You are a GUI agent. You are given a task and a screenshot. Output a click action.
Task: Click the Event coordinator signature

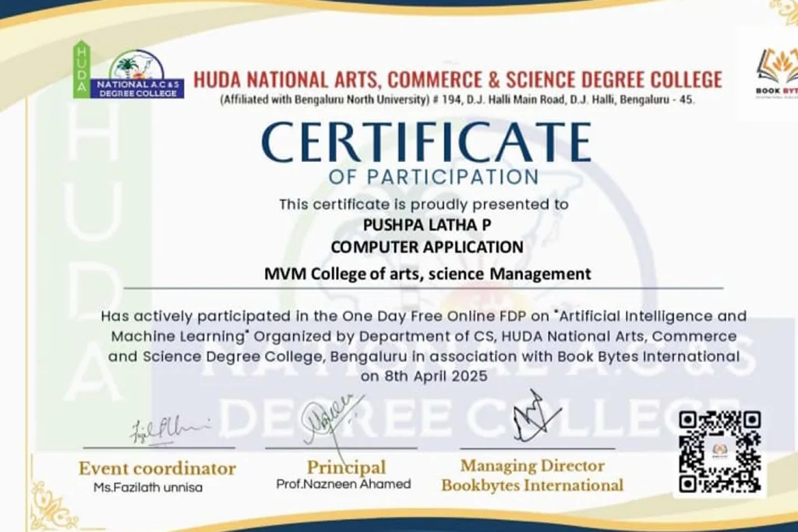pos(169,430)
